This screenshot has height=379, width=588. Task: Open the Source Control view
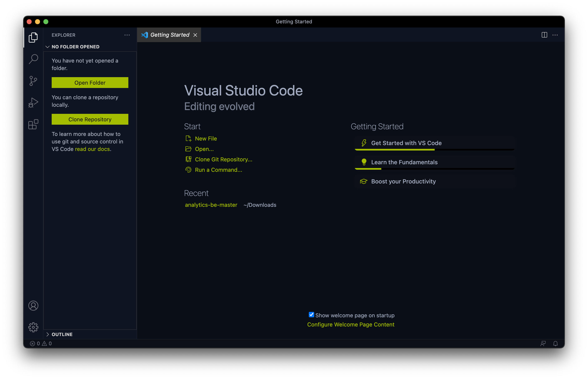coord(33,81)
